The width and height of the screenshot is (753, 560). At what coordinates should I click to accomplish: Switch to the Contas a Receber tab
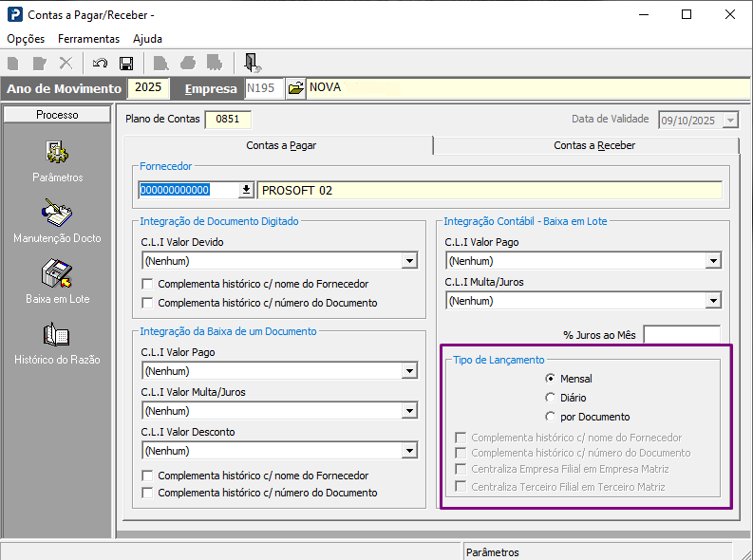click(x=594, y=145)
